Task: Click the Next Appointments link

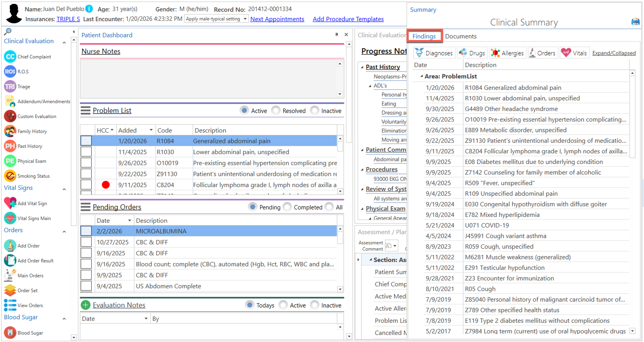Action: tap(277, 19)
